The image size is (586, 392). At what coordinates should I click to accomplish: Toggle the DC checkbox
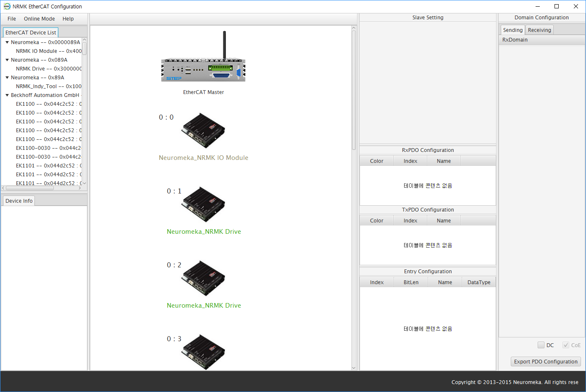[541, 345]
